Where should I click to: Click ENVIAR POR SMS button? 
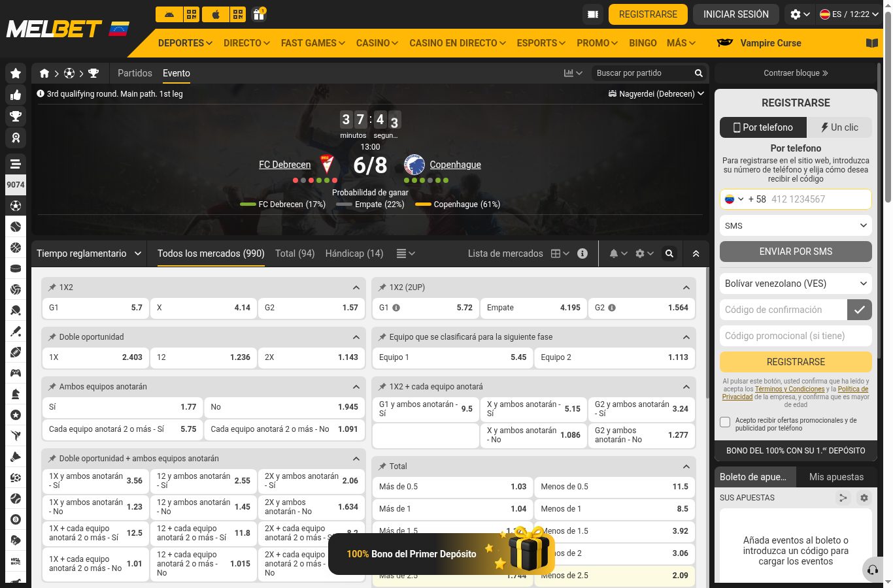pyautogui.click(x=796, y=252)
